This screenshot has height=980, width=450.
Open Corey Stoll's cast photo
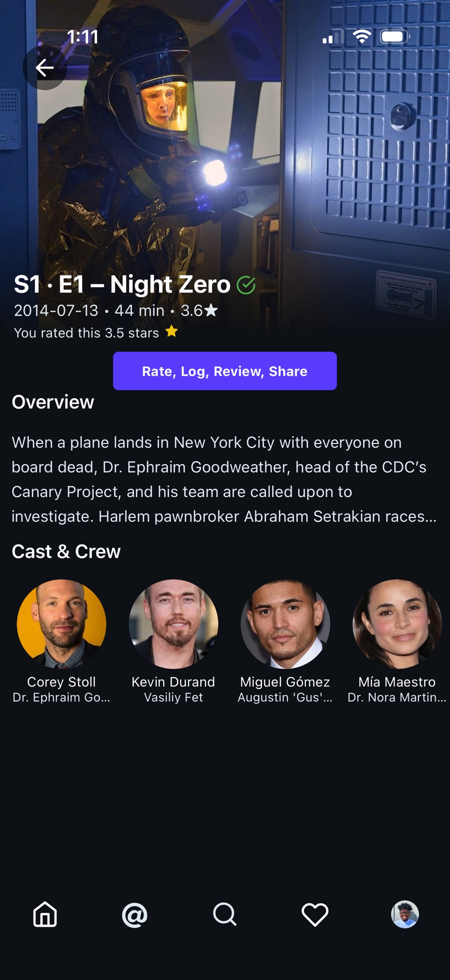pyautogui.click(x=62, y=624)
